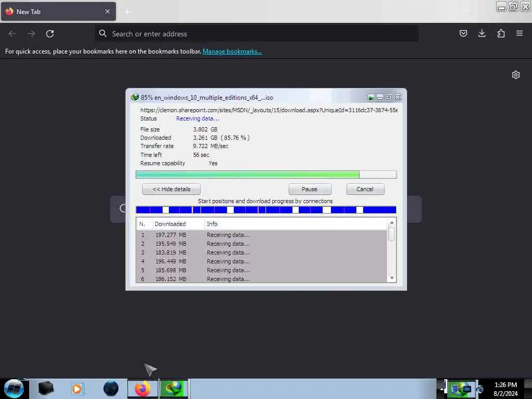Open the media player taskbar icon
This screenshot has width=532, height=399.
click(77, 389)
